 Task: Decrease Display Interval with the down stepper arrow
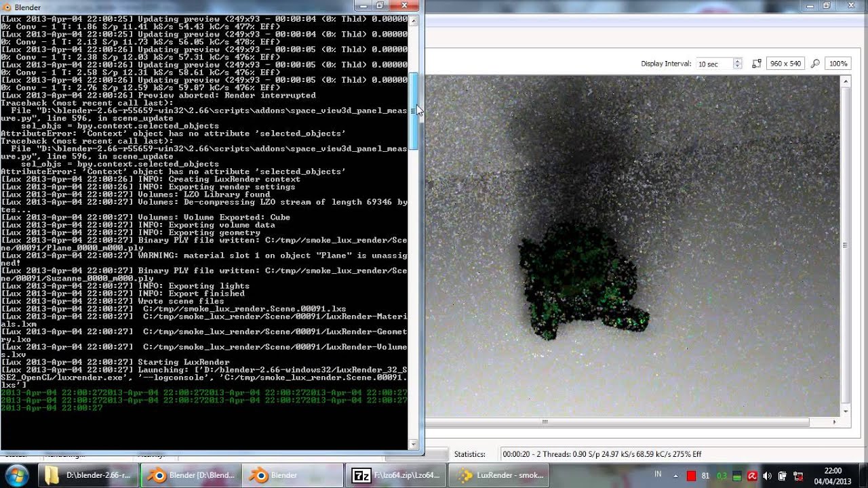[x=737, y=66]
